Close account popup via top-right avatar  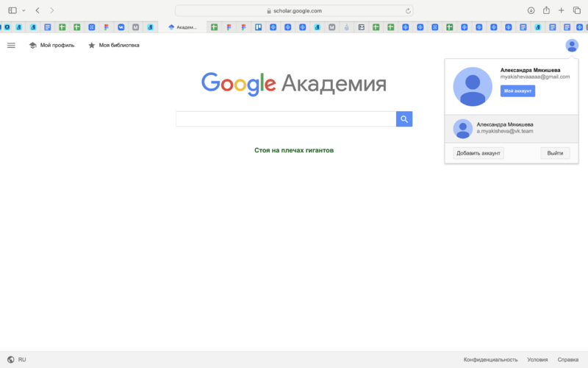click(572, 46)
